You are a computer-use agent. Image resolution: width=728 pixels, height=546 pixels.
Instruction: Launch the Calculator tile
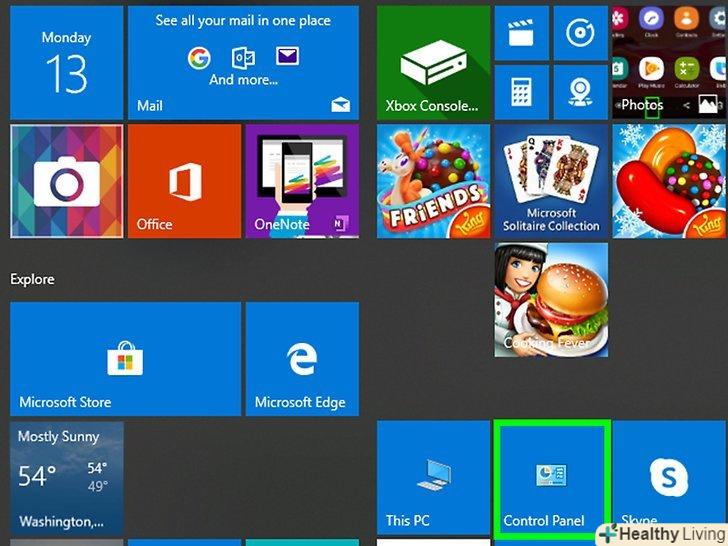[521, 92]
